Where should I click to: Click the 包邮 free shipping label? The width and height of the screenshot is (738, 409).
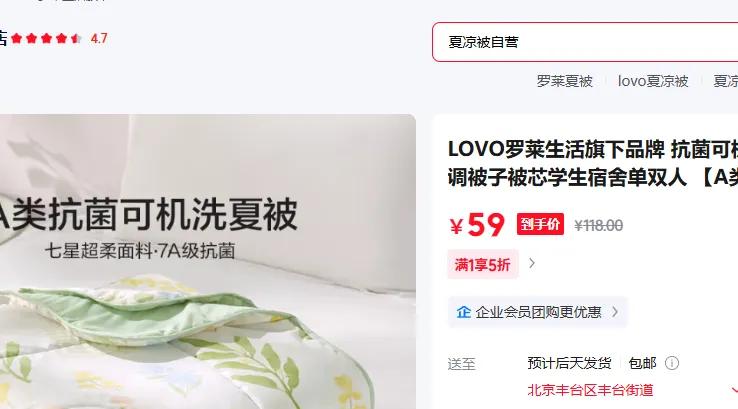pyautogui.click(x=642, y=363)
